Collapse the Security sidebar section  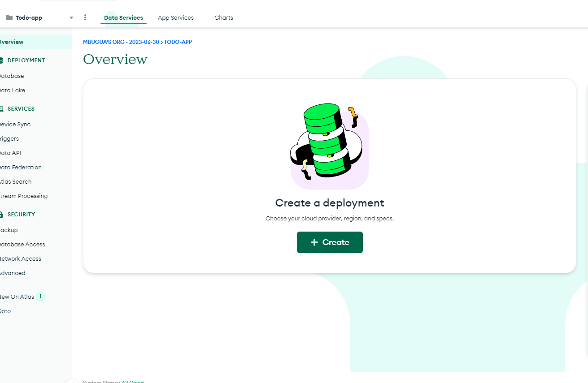tap(21, 214)
